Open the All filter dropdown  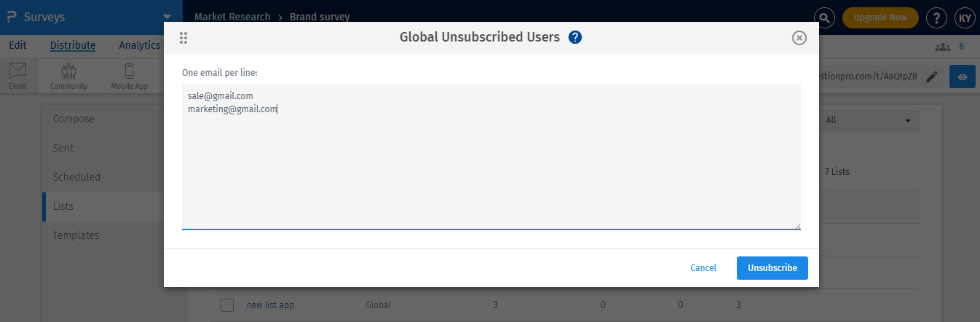[x=869, y=120]
